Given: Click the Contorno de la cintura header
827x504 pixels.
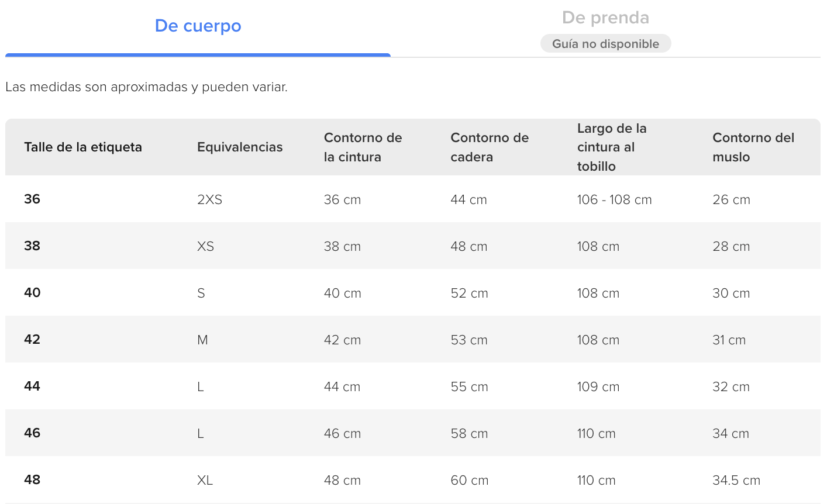Looking at the screenshot, I should pos(363,147).
